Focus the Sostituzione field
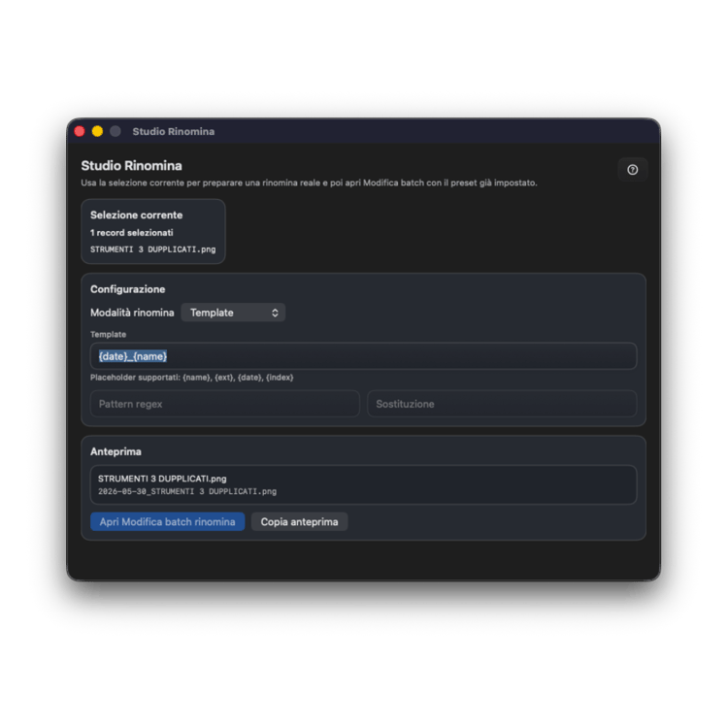Viewport: 728px width, 728px height. coord(502,404)
